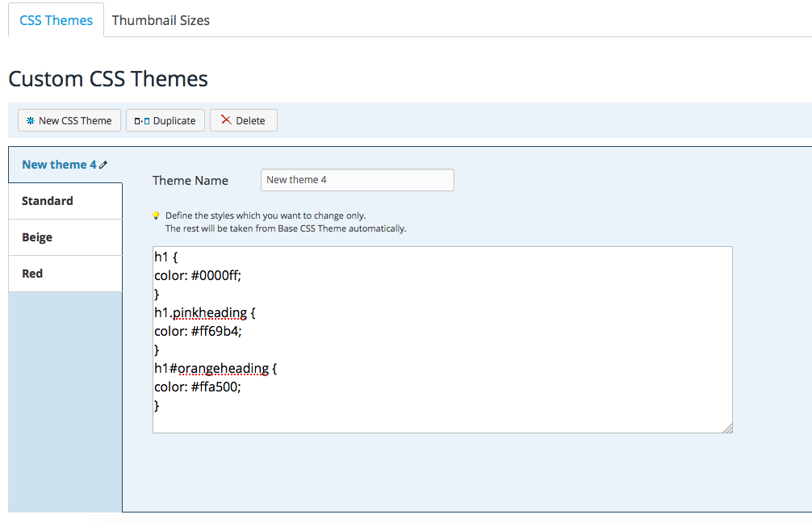Select the Red theme

coord(65,274)
